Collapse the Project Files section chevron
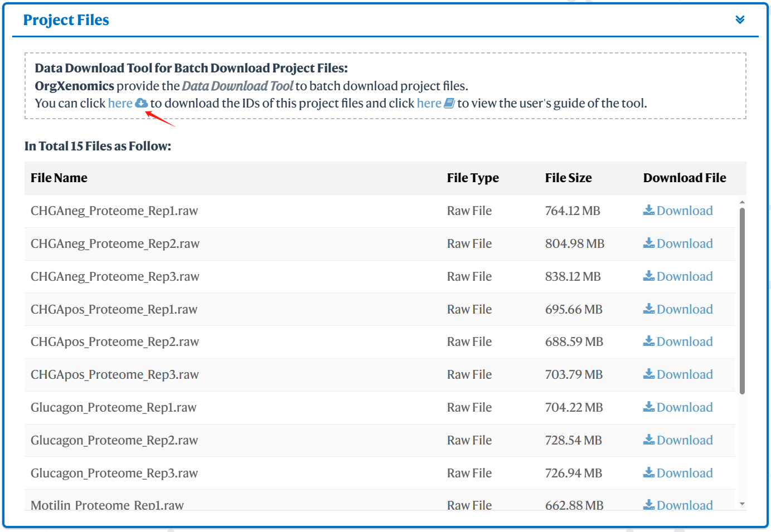The height and width of the screenshot is (532, 771). click(x=740, y=20)
